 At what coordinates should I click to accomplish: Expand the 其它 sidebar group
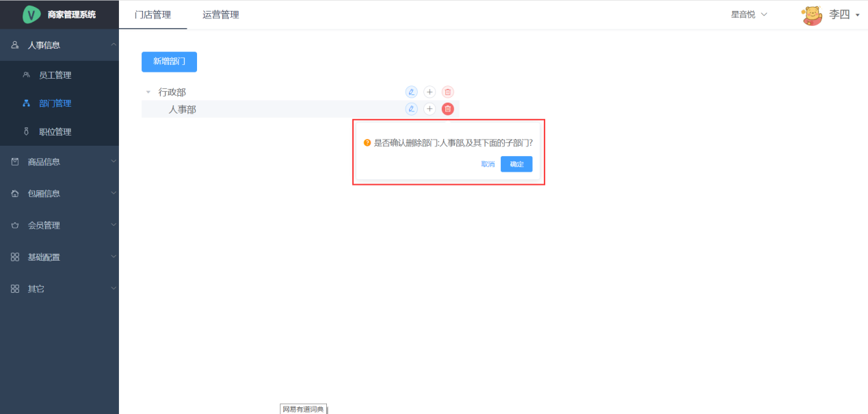(x=114, y=289)
